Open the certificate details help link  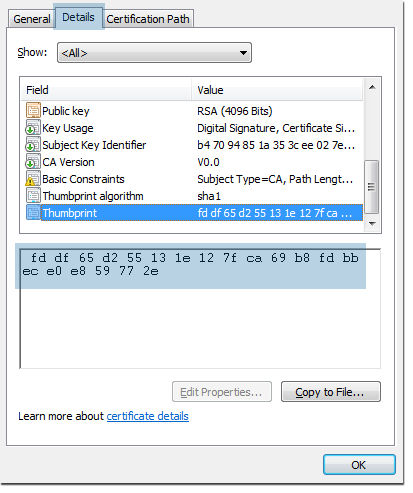point(148,416)
